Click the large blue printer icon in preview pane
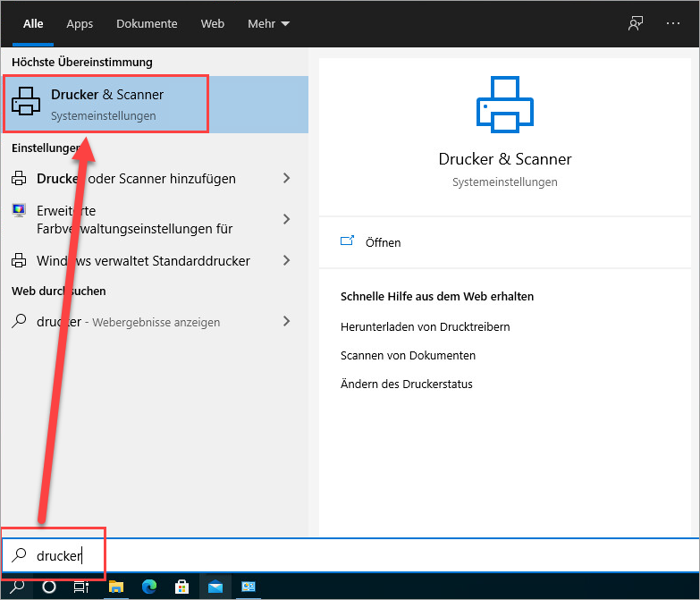The width and height of the screenshot is (700, 600). click(x=505, y=105)
